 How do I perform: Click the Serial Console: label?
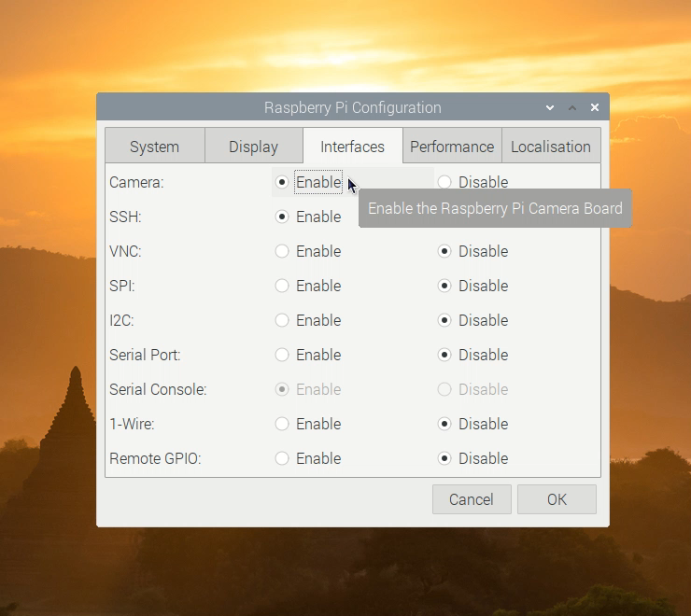click(x=158, y=389)
